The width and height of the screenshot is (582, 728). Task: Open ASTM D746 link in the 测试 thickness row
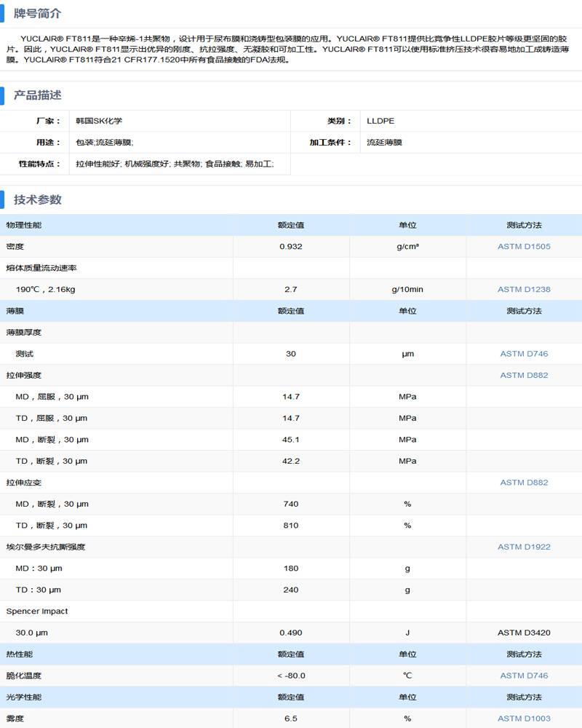[524, 354]
